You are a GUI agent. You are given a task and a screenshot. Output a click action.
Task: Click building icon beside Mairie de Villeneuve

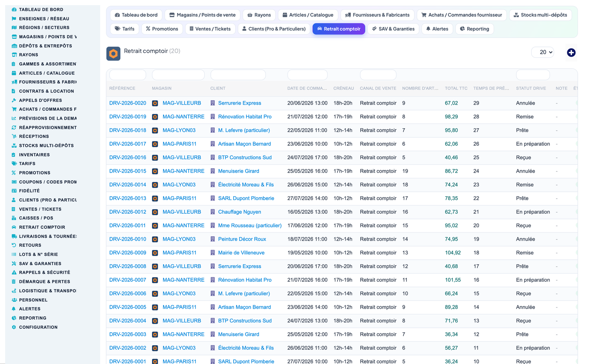(213, 253)
